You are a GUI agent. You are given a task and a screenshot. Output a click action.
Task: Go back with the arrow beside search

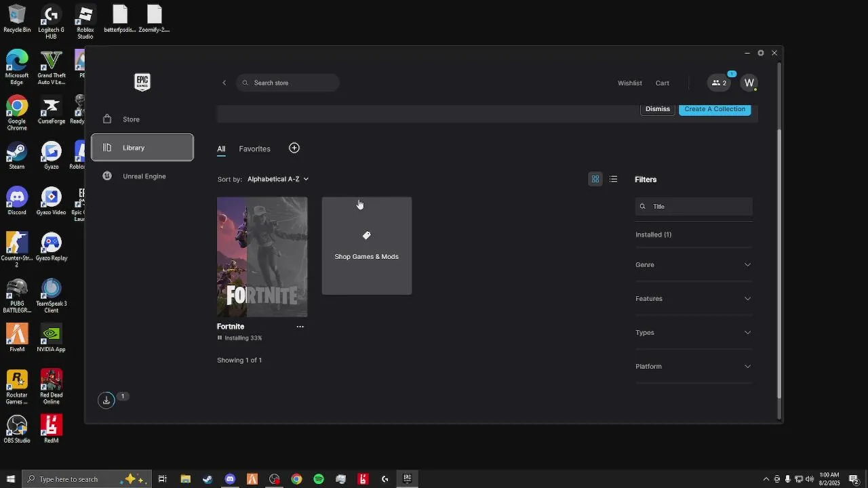(224, 83)
